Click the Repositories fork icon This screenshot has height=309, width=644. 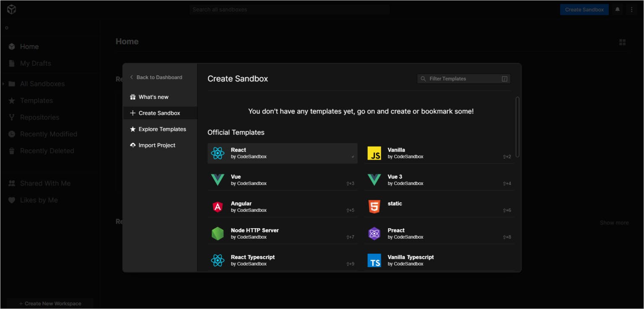pos(12,117)
